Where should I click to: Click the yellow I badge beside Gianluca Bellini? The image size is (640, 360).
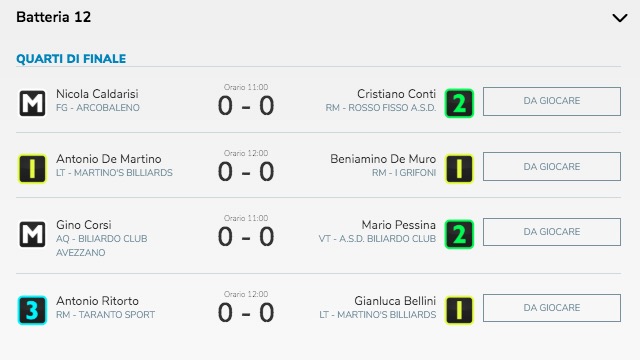coord(459,310)
